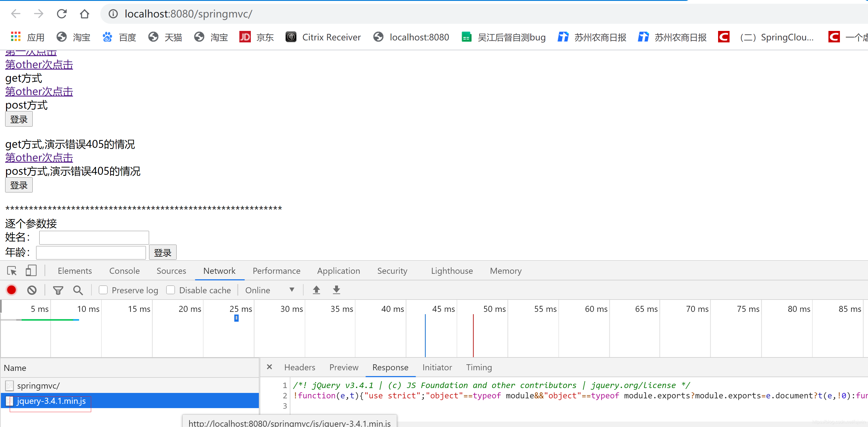Switch to the Memory tab
868x427 pixels.
point(506,271)
